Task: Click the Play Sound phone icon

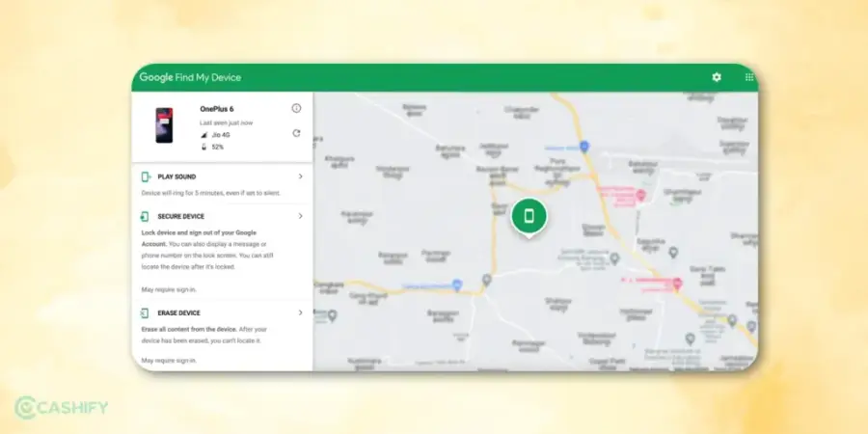Action: click(146, 177)
